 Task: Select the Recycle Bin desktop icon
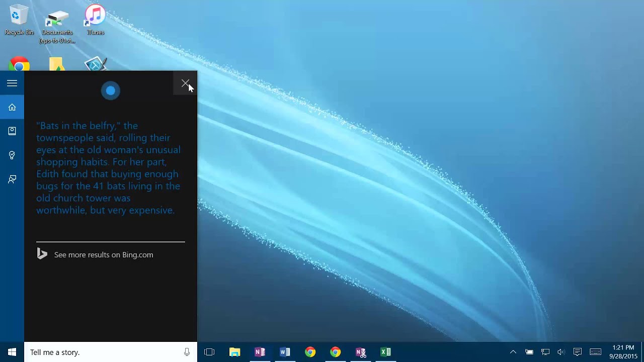tap(19, 20)
